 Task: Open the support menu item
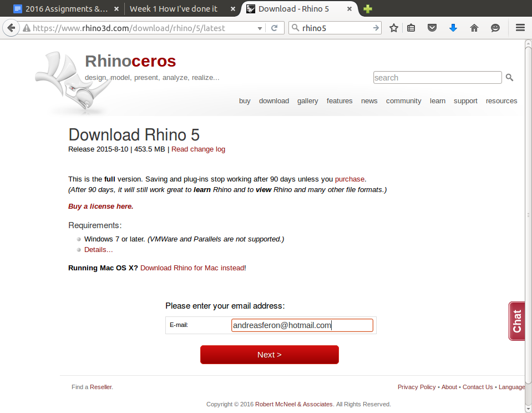pos(465,101)
